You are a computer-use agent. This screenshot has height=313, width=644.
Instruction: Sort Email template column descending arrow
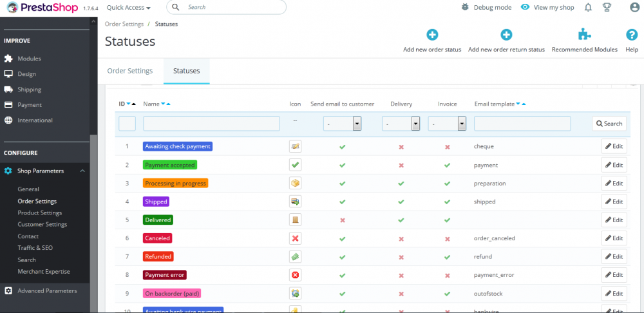(518, 104)
